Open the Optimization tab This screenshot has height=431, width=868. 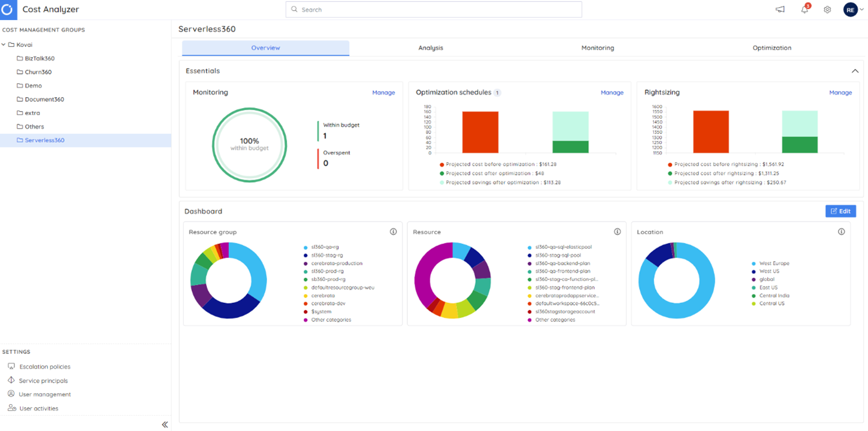click(771, 47)
